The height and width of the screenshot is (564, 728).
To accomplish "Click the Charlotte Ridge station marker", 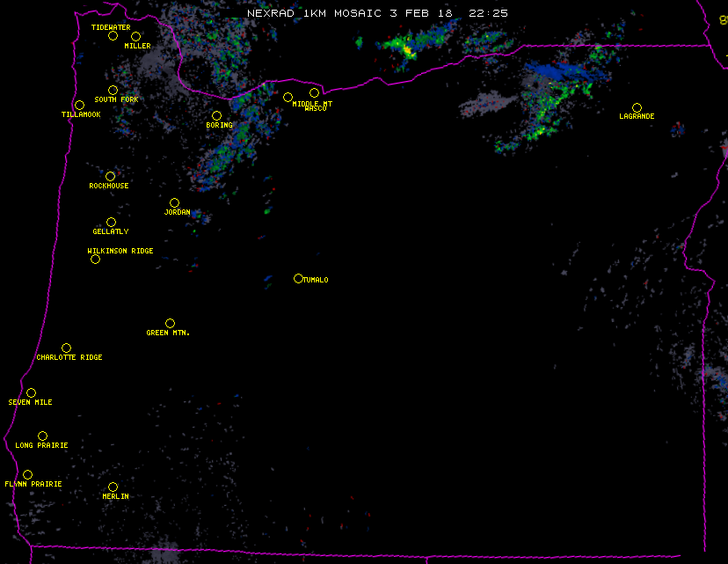I will click(66, 348).
